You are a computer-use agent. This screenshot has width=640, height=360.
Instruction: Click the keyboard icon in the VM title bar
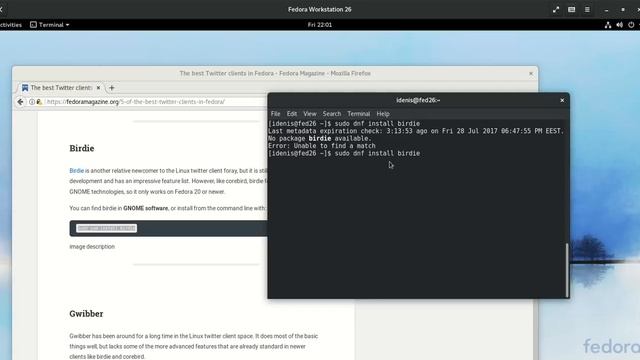[571, 9]
